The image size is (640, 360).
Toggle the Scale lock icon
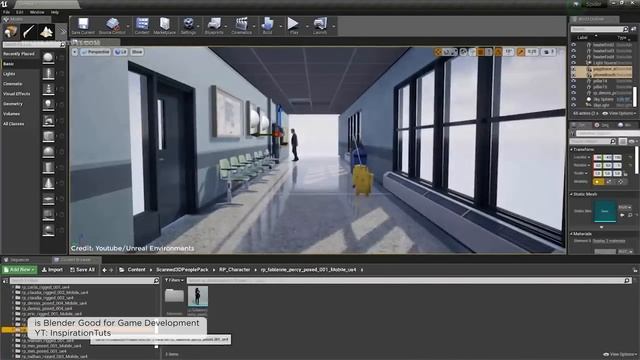pyautogui.click(x=626, y=173)
